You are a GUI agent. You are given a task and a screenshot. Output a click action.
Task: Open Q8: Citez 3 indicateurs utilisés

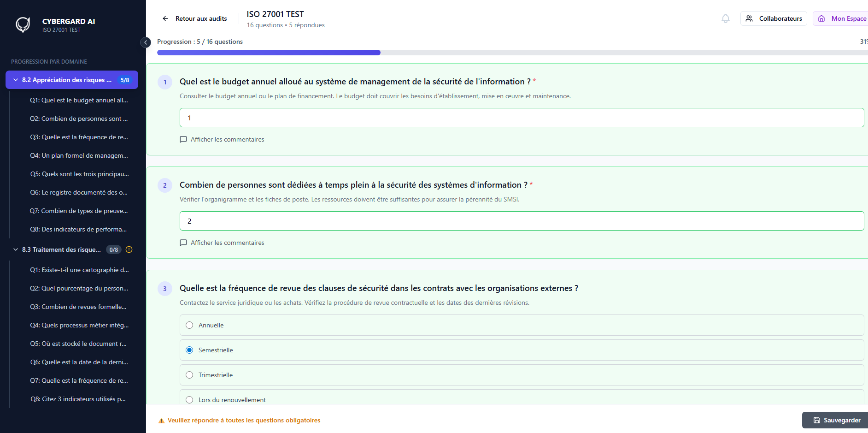point(79,399)
